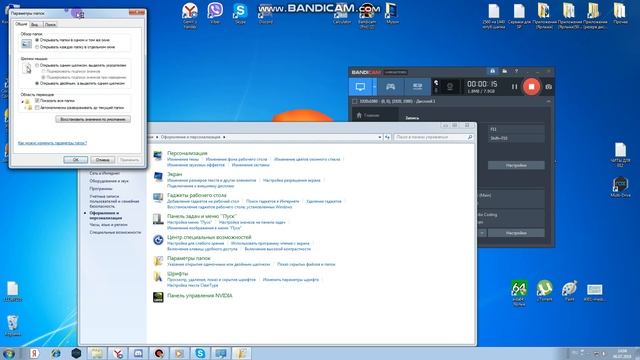Open Bandicam help question mark
This screenshot has height=360, width=640.
pyautogui.click(x=516, y=71)
